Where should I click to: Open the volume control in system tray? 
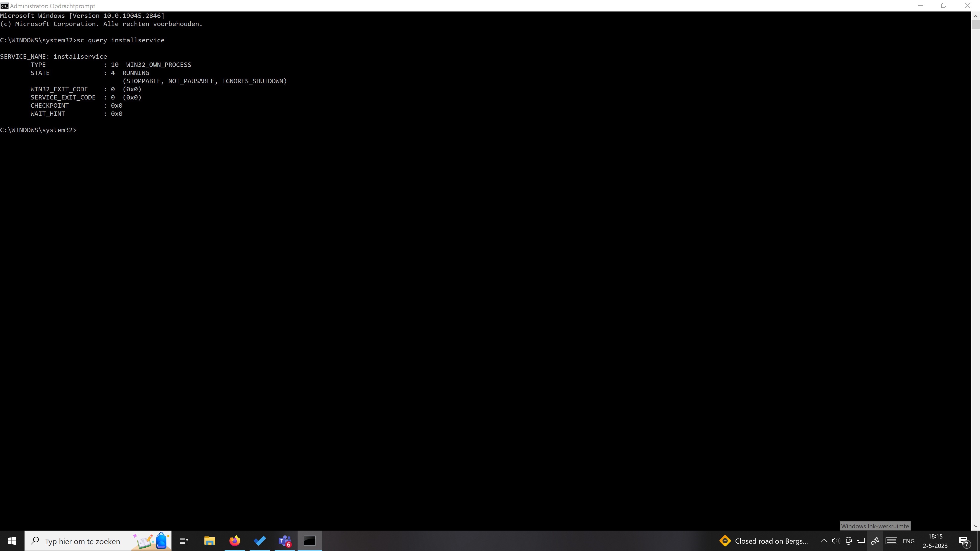coord(836,541)
